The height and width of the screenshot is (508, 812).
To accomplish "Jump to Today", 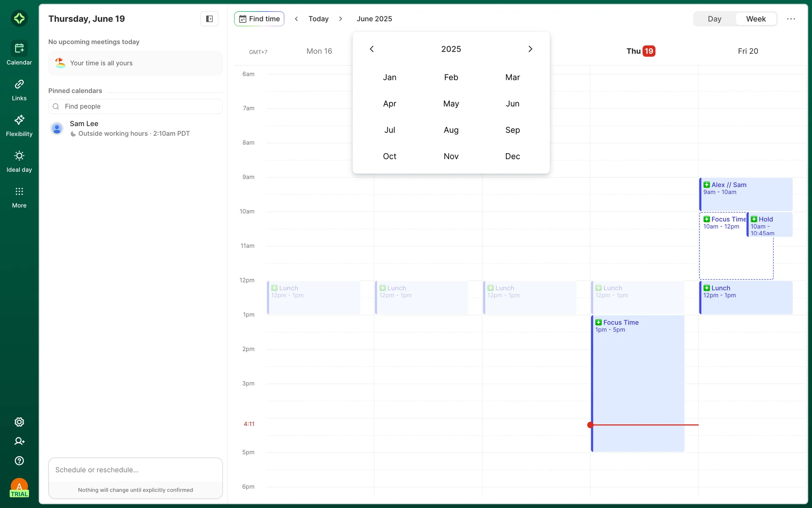I will tap(318, 19).
